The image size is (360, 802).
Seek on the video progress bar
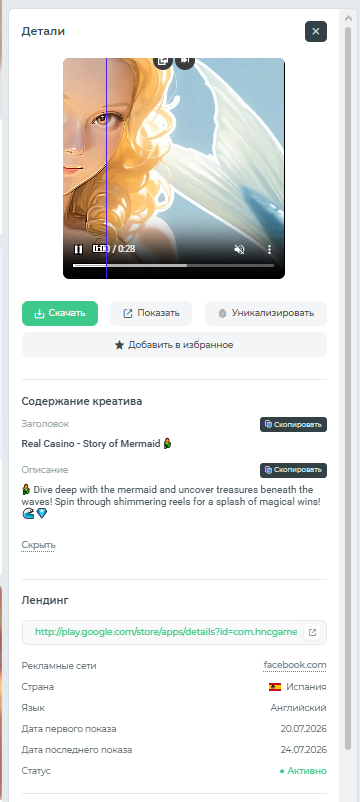173,265
